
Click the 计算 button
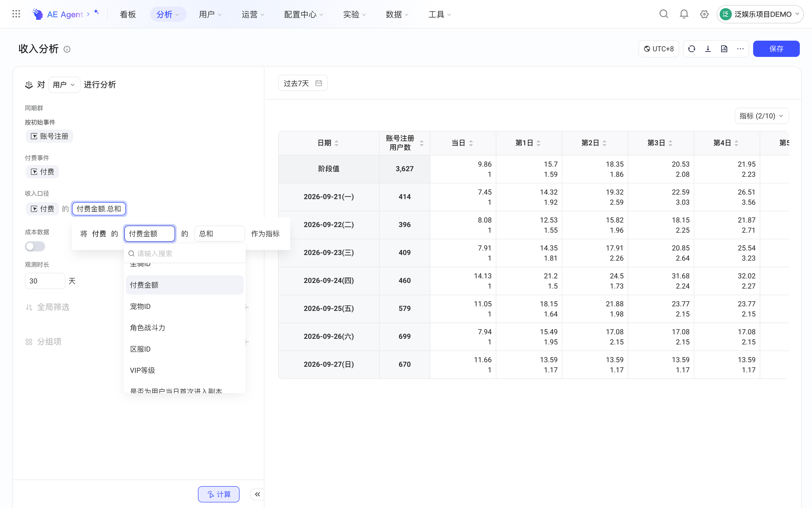pos(219,494)
